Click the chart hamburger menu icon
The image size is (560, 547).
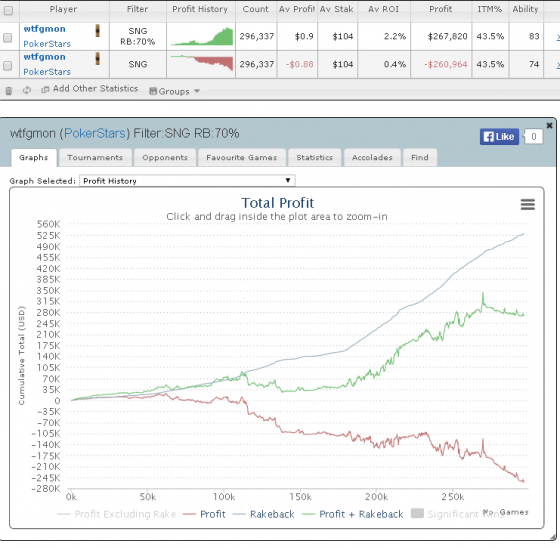tap(528, 205)
